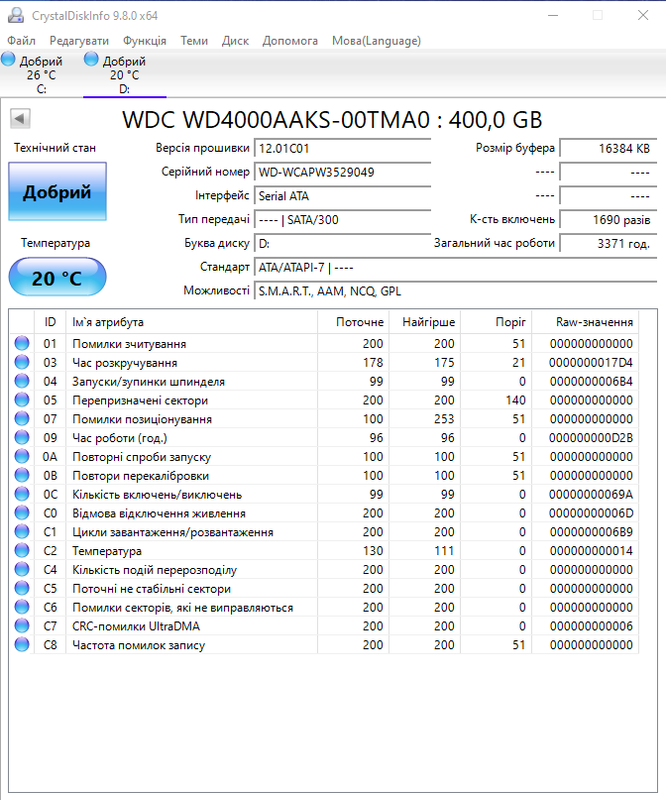The height and width of the screenshot is (800, 666).
Task: Click status orb for Частота помилок запису
Action: pyautogui.click(x=22, y=645)
